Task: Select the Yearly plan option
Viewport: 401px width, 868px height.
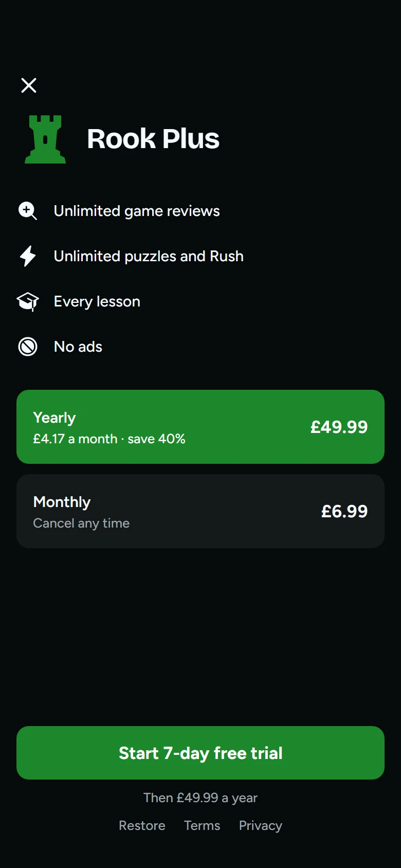Action: [200, 427]
